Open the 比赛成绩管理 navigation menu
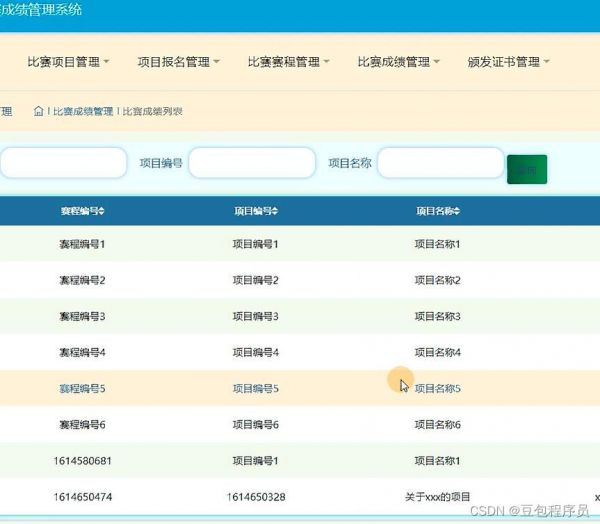Screen dimensions: 600x524 pyautogui.click(x=399, y=62)
